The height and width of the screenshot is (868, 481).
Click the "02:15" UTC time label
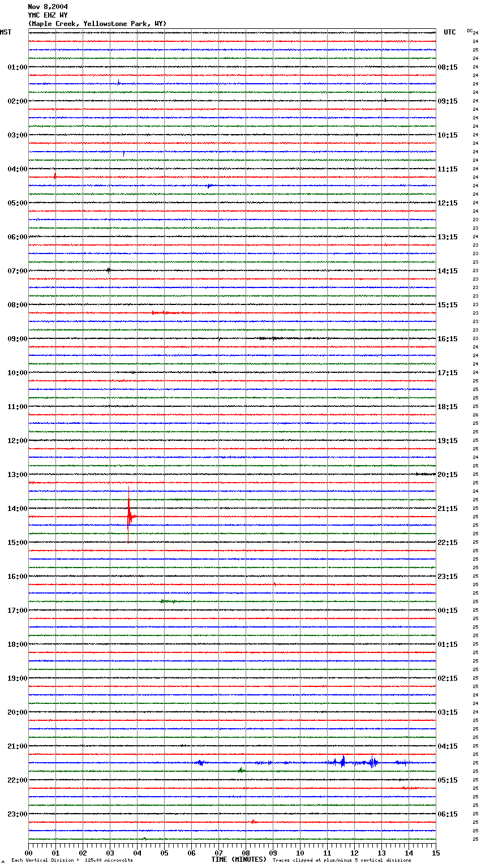[x=448, y=678]
